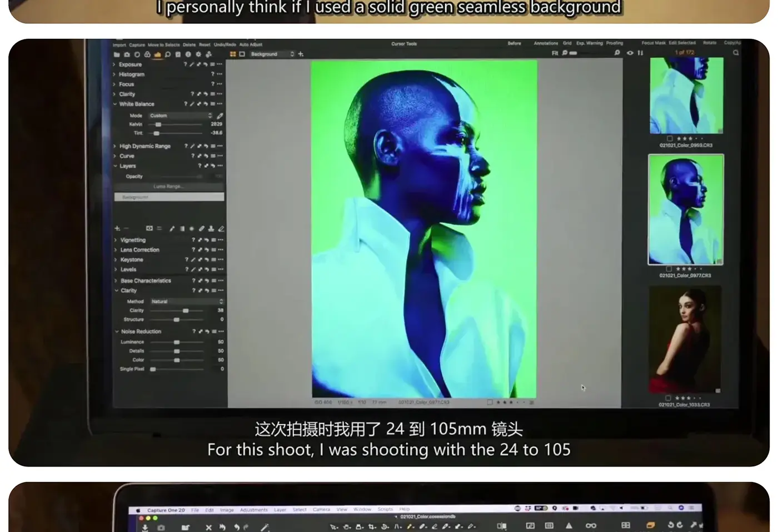The image size is (778, 532).
Task: Toggle mask visibility eye icon in Layers
Action: 149,228
